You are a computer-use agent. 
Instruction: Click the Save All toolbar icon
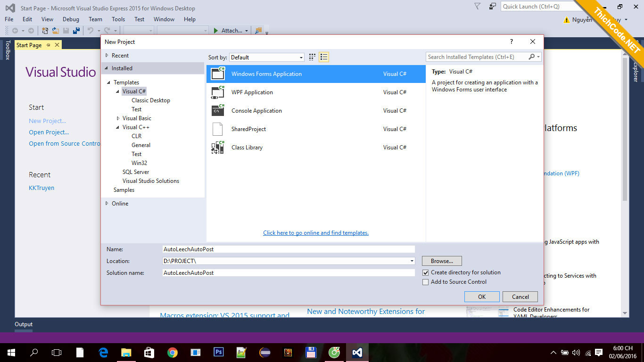pos(75,31)
